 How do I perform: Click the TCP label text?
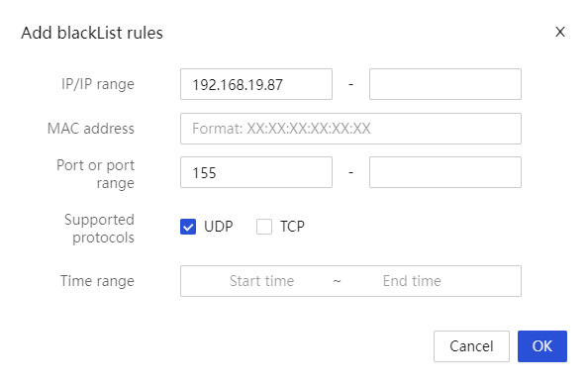coord(292,227)
